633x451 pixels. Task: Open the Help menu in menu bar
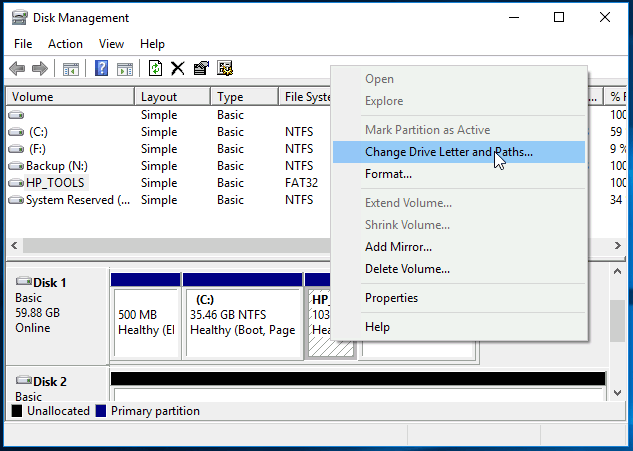(152, 44)
